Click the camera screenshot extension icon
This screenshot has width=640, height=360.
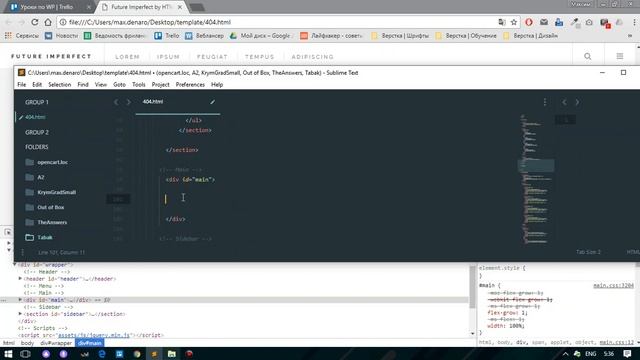[x=589, y=22]
